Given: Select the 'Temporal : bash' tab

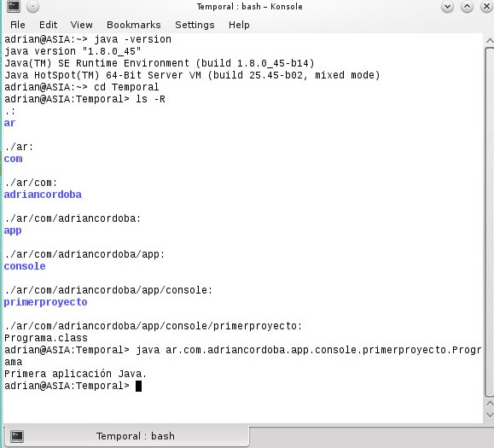Looking at the screenshot, I should pos(127,436).
